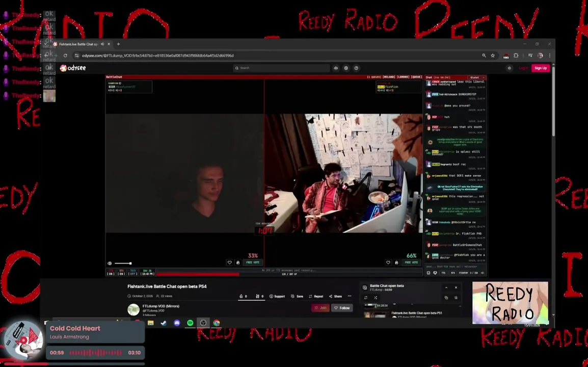The height and width of the screenshot is (367, 588).
Task: Toggle playlist shuffle icon
Action: tap(376, 298)
